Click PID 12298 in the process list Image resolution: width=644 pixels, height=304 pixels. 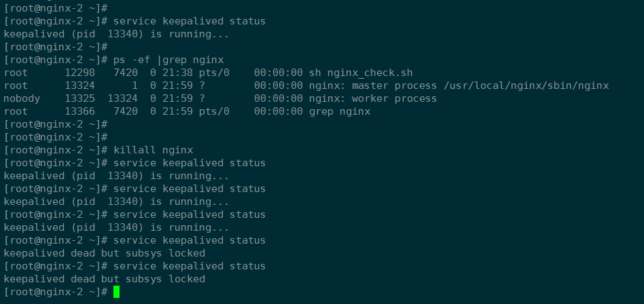click(79, 73)
